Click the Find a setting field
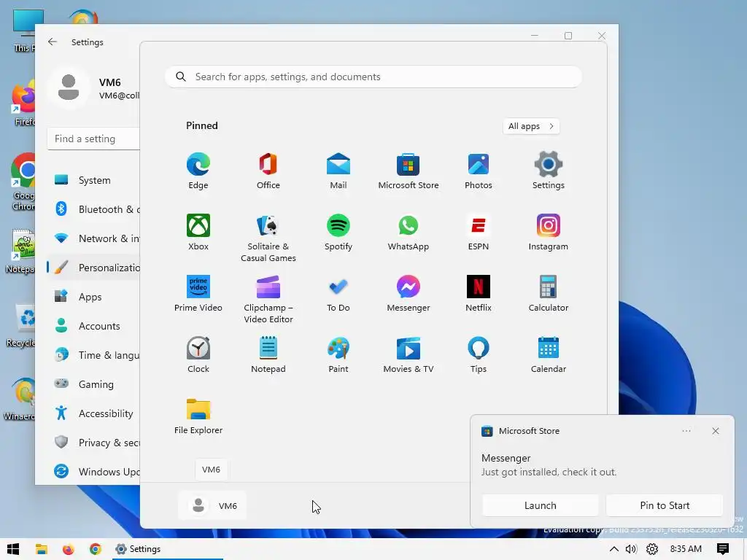The height and width of the screenshot is (560, 747). pos(94,139)
